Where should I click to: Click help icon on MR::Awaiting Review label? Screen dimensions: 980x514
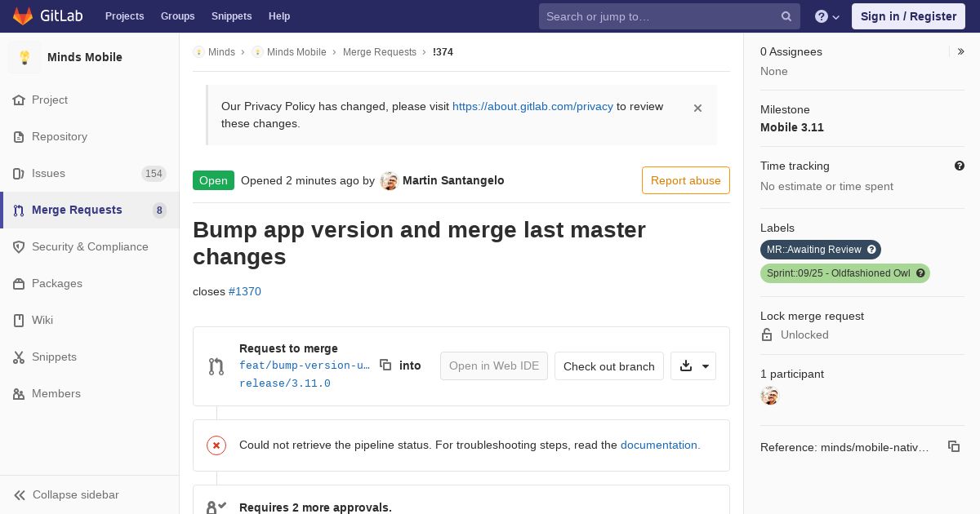tap(871, 250)
